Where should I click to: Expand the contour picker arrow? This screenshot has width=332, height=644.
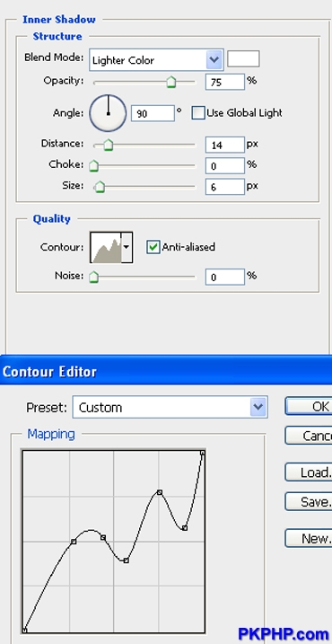pyautogui.click(x=127, y=247)
